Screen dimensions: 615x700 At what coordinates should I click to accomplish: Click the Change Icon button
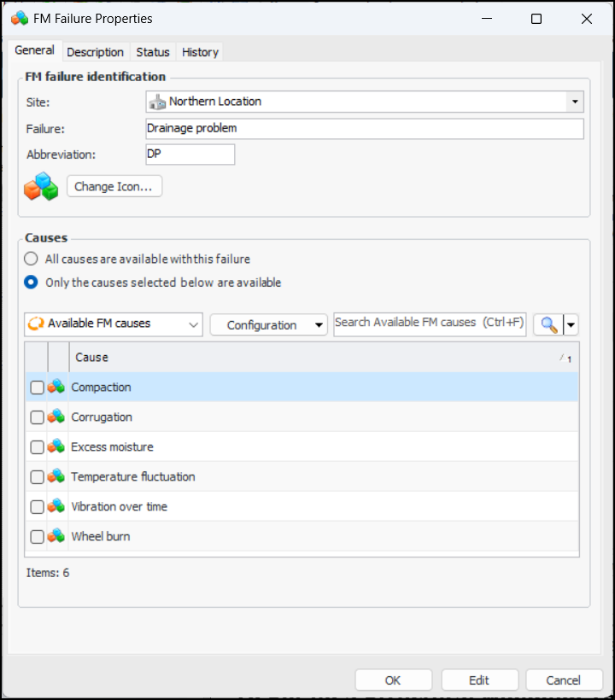(x=114, y=186)
